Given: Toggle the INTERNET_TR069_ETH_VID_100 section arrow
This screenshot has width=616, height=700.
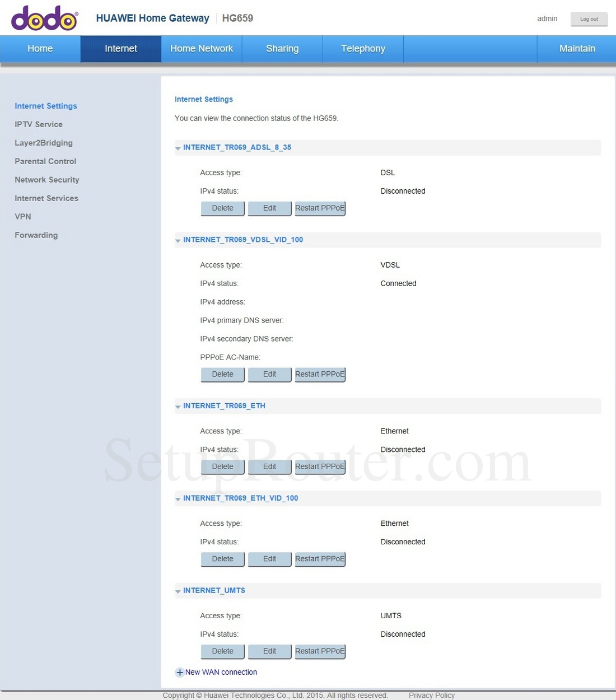Looking at the screenshot, I should pyautogui.click(x=178, y=500).
